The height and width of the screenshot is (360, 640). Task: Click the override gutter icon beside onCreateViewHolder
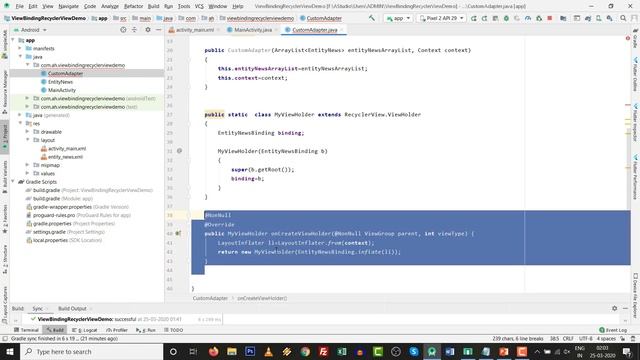[x=178, y=233]
